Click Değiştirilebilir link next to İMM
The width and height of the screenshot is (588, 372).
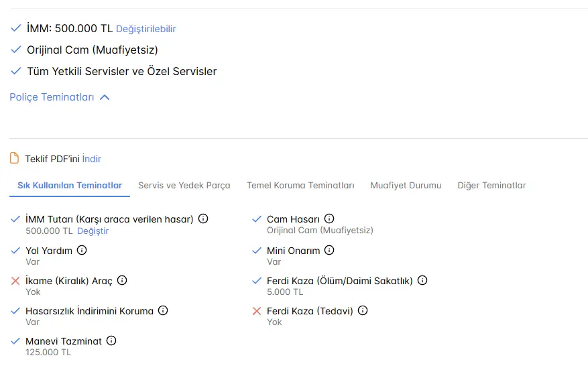coord(146,29)
